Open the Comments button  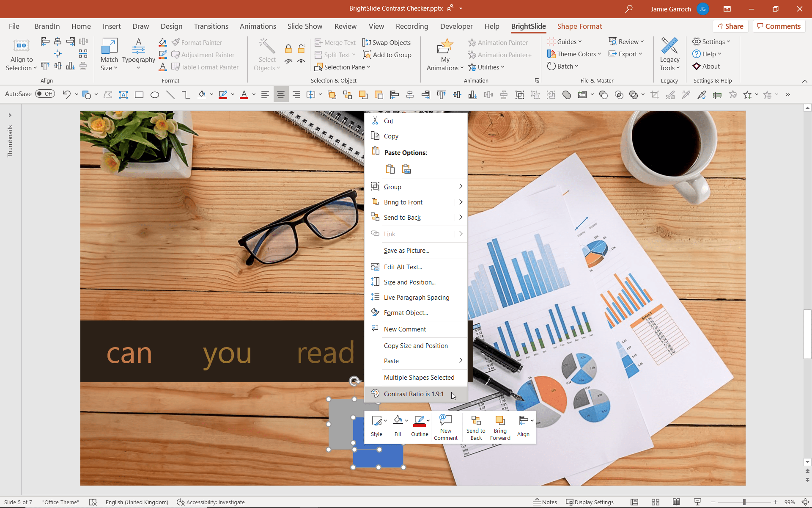(x=779, y=26)
